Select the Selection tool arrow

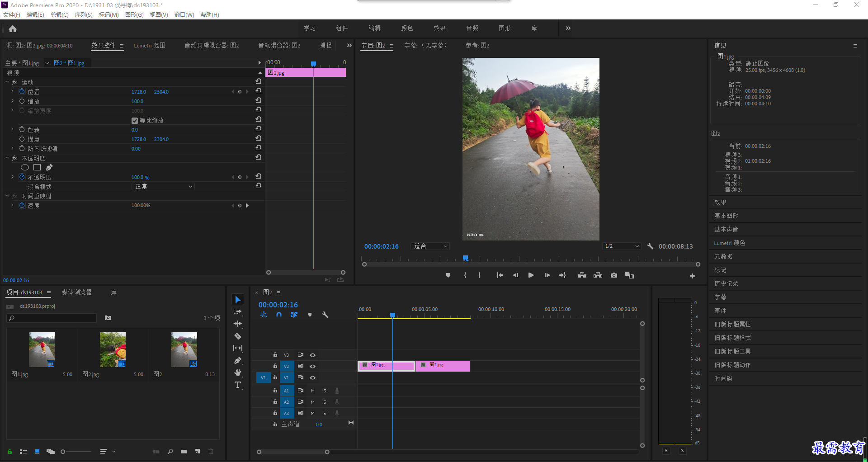[238, 299]
